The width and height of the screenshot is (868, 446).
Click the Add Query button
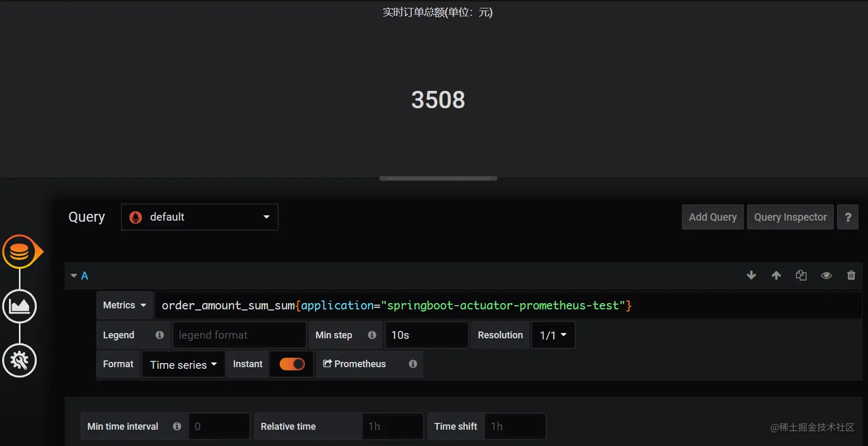tap(712, 217)
